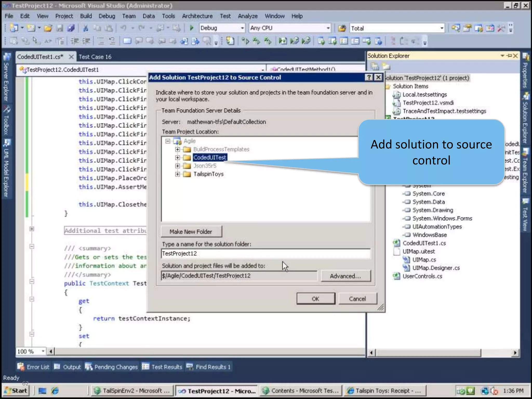Screen dimensions: 532x399
Task: Expand the TailspinToys folder node
Action: tap(177, 174)
